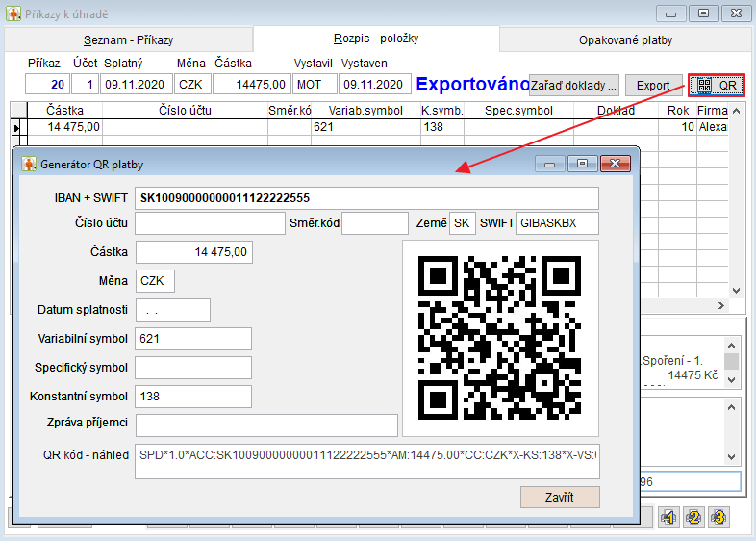Click down arrow of Spoření text box scrollbar
The image size is (756, 541).
coord(731,380)
